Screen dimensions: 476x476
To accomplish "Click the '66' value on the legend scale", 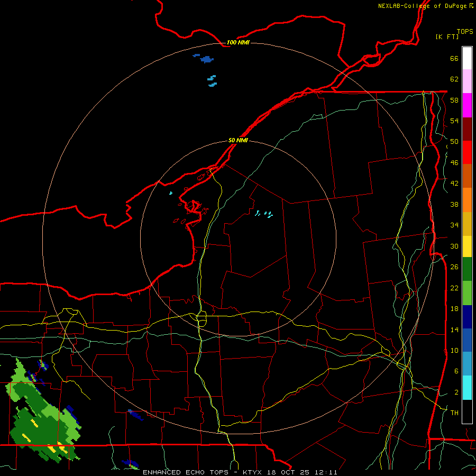I will pos(454,59).
